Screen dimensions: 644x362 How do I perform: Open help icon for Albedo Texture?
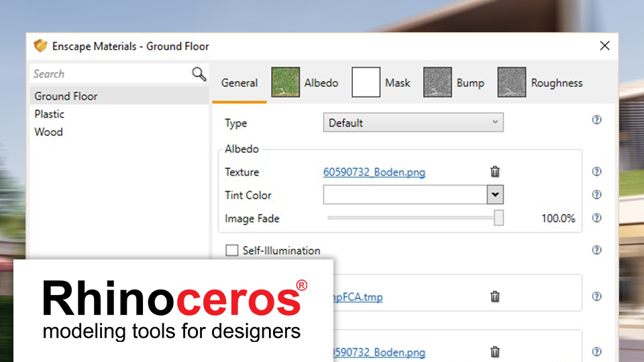[596, 172]
